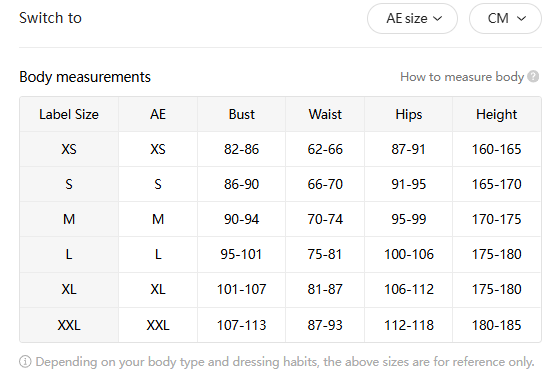Click the Height column header
The height and width of the screenshot is (389, 558).
[x=496, y=114]
